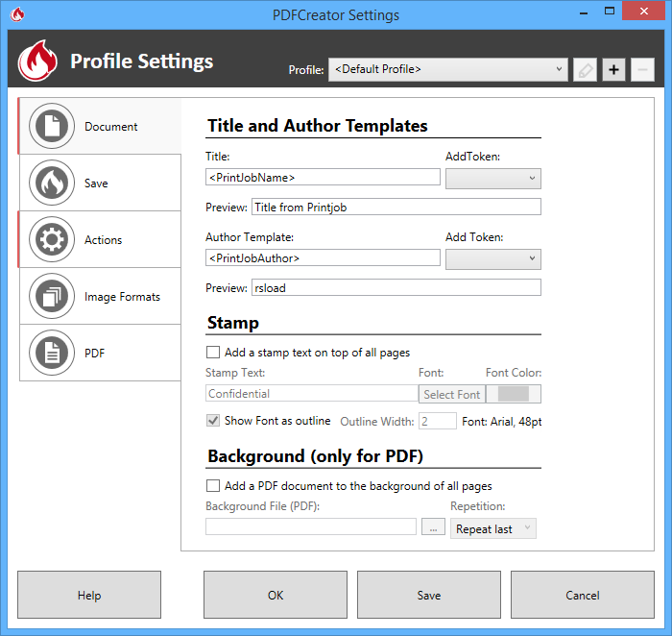Click the flame Save icon in sidebar
Screen dimensions: 672x636
52,183
